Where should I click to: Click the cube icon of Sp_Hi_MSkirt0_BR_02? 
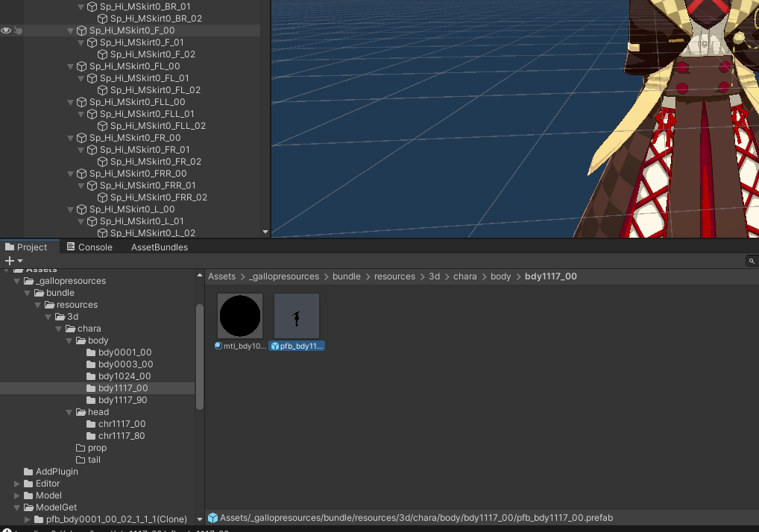click(x=103, y=19)
